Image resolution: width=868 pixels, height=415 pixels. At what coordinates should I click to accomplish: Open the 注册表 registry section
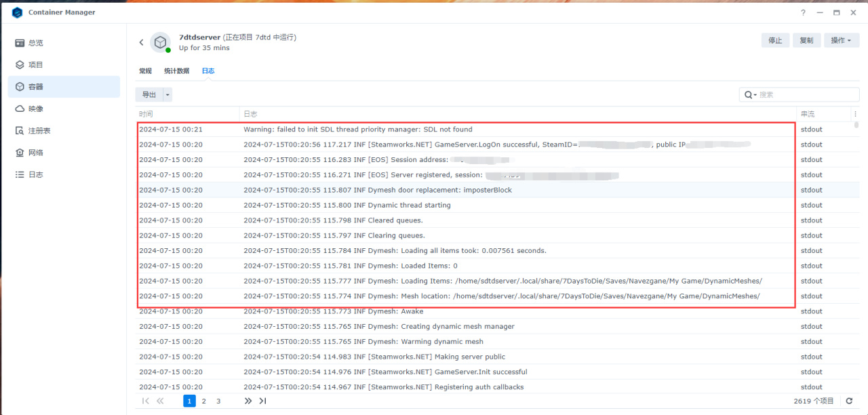point(64,131)
